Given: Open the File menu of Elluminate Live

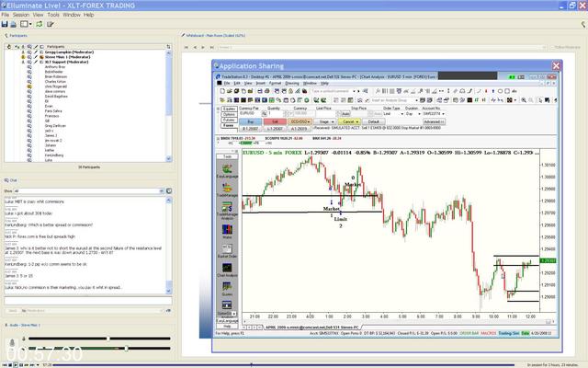Looking at the screenshot, I should tap(6, 15).
